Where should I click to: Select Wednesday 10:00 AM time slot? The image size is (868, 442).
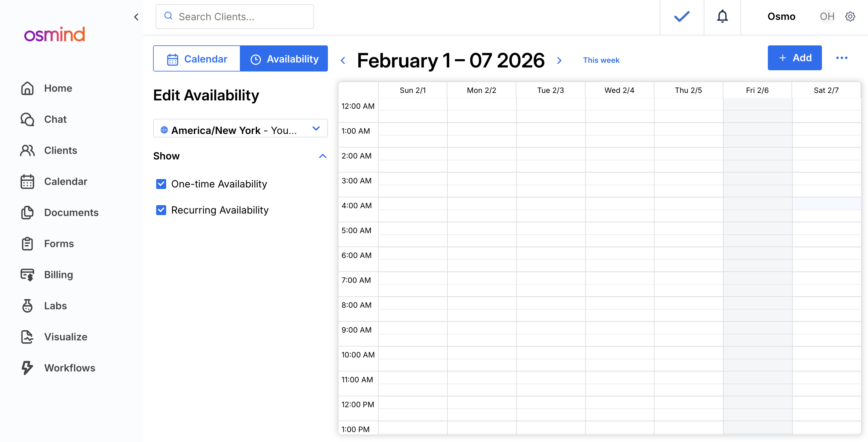(619, 352)
